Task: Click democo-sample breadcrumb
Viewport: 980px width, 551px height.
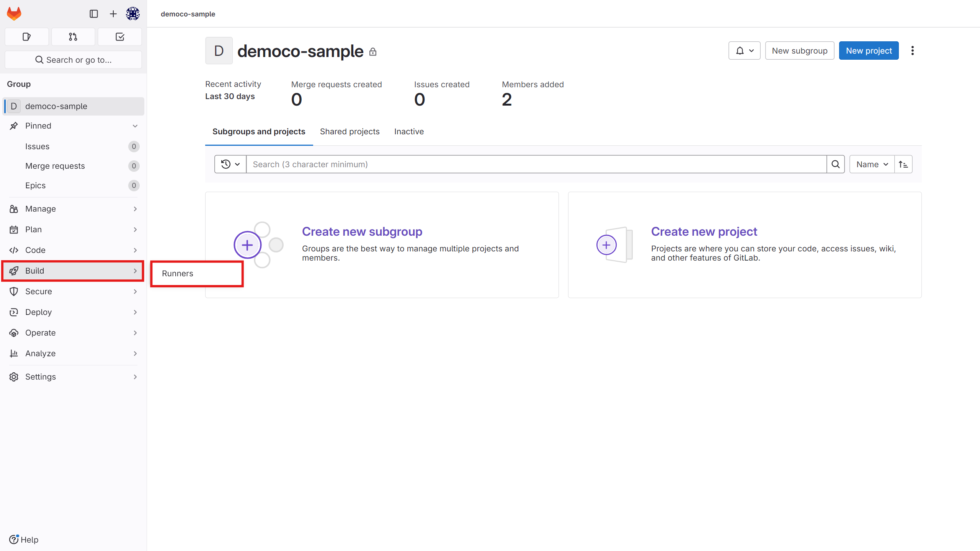Action: 188,14
